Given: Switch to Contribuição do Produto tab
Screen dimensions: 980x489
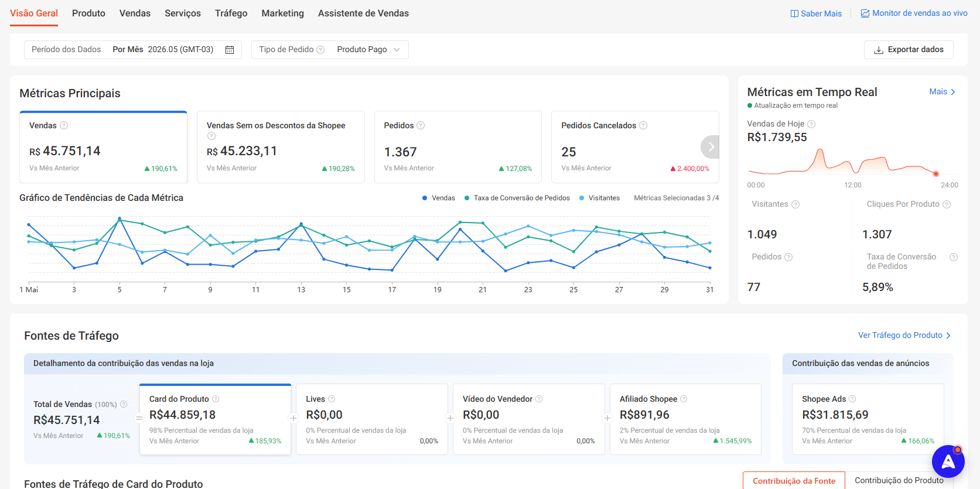Looking at the screenshot, I should coord(899,480).
